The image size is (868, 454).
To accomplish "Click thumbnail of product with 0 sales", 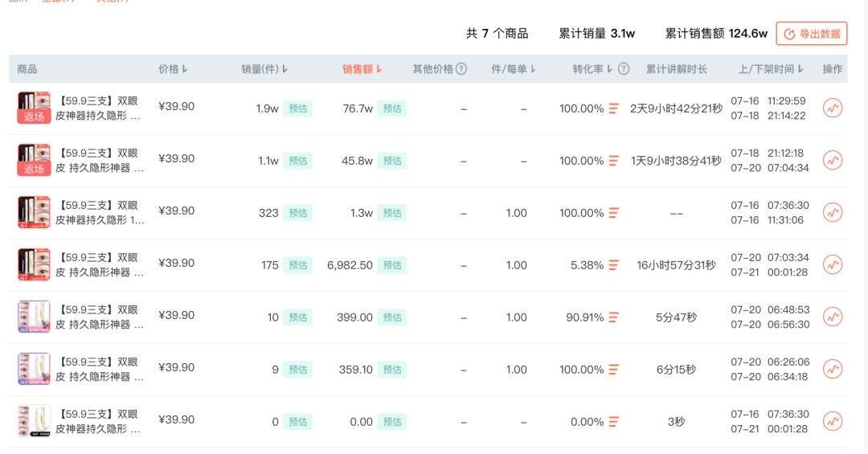I will (x=34, y=421).
